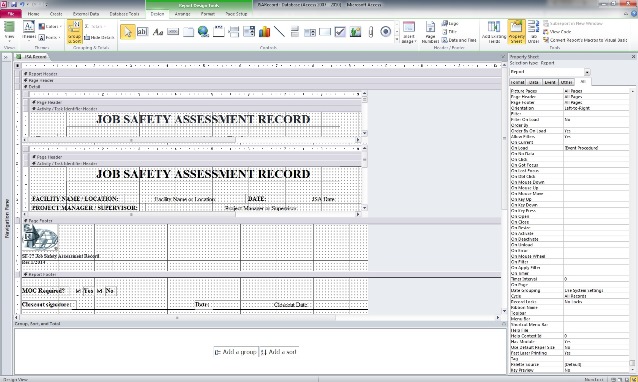The height and width of the screenshot is (382, 638).
Task: Open the Database Tools tab
Action: click(x=124, y=13)
